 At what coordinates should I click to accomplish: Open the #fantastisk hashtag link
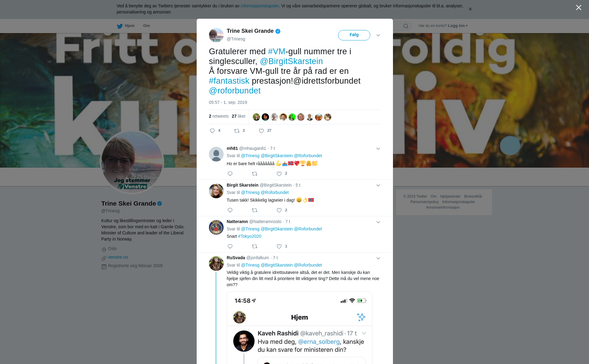[229, 81]
